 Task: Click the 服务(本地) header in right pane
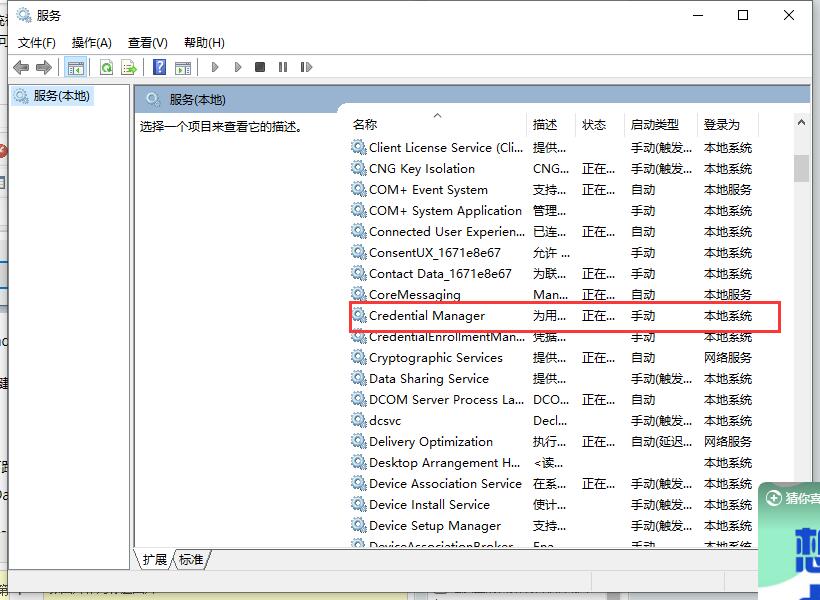pyautogui.click(x=197, y=99)
